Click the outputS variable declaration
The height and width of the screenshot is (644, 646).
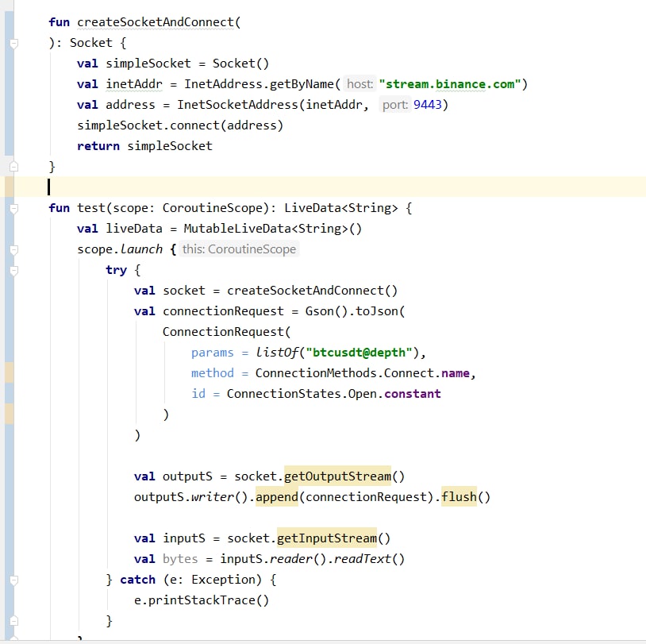(187, 476)
